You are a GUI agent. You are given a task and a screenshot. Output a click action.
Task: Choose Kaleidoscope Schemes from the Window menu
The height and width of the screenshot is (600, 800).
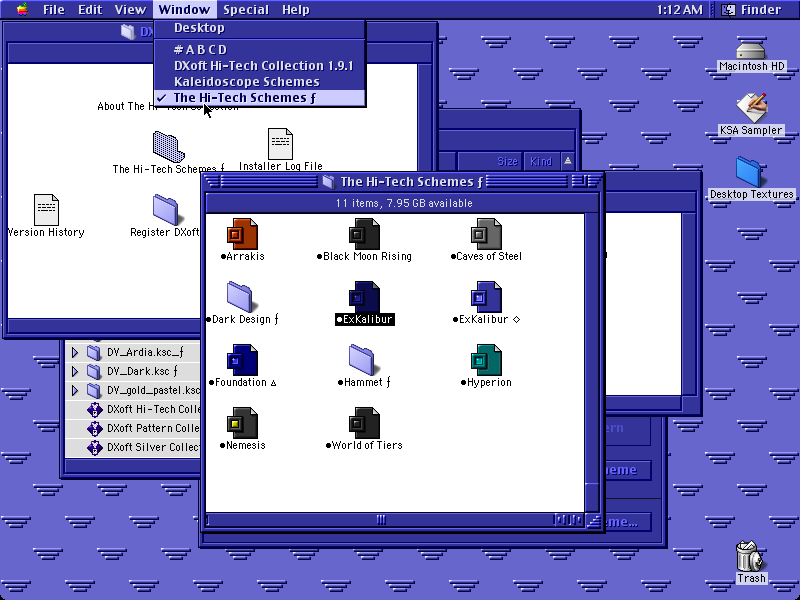pos(260,82)
